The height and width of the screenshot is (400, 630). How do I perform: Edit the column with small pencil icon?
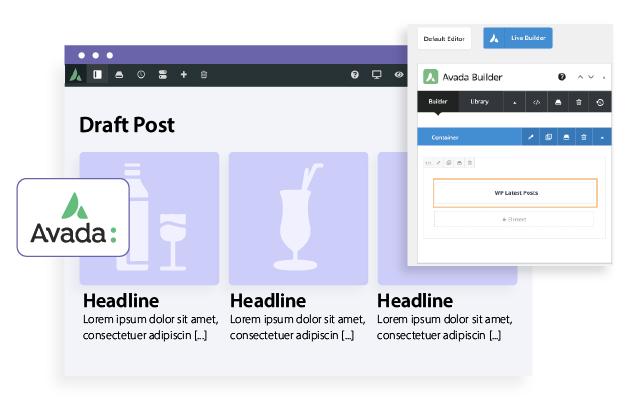pyautogui.click(x=438, y=163)
